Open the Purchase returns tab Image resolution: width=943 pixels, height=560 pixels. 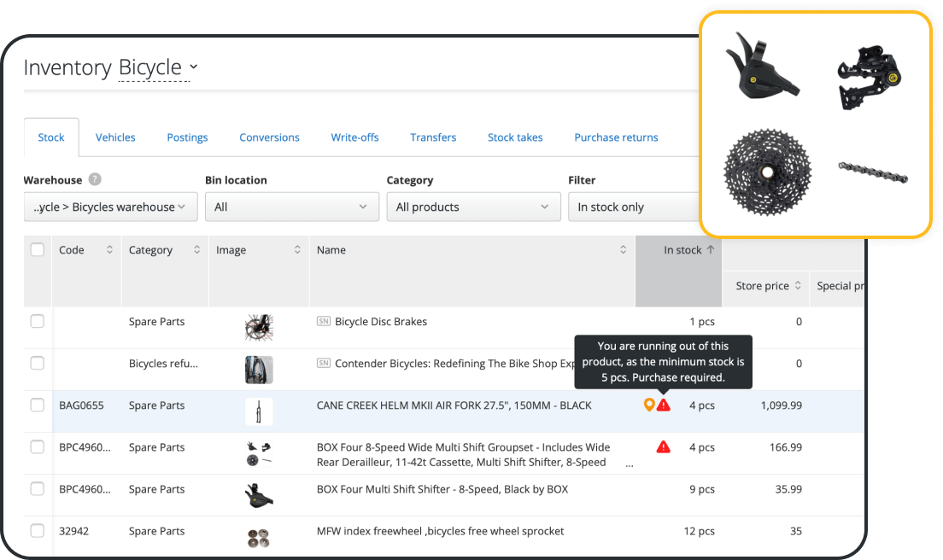tap(616, 137)
